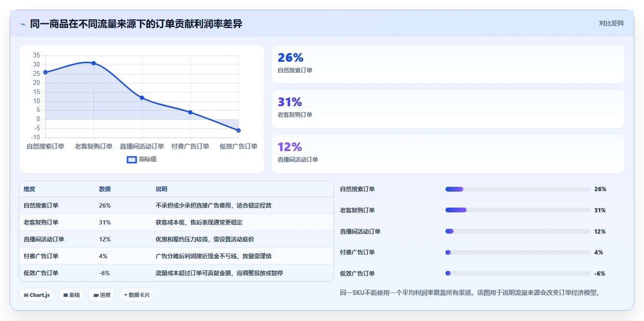The height and width of the screenshot is (321, 644).
Task: Click the 指标值 legend color box
Action: point(132,160)
